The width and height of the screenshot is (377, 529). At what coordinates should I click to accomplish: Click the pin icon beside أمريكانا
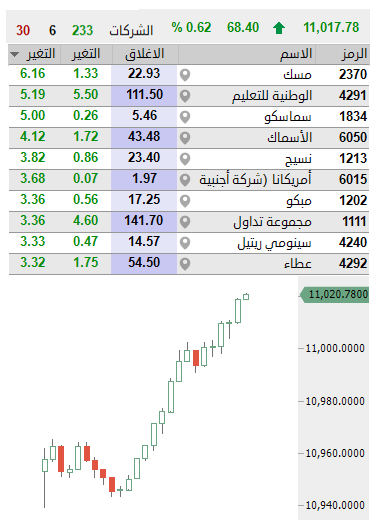click(x=185, y=179)
